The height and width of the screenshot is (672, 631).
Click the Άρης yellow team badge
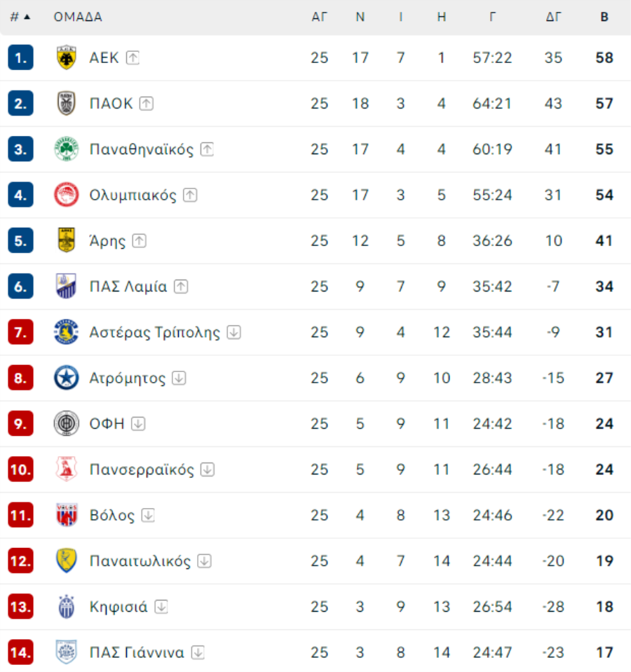tap(67, 241)
